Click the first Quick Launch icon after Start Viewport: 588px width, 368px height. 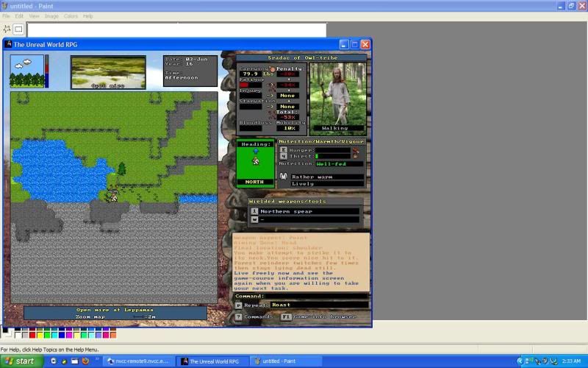[x=53, y=361]
